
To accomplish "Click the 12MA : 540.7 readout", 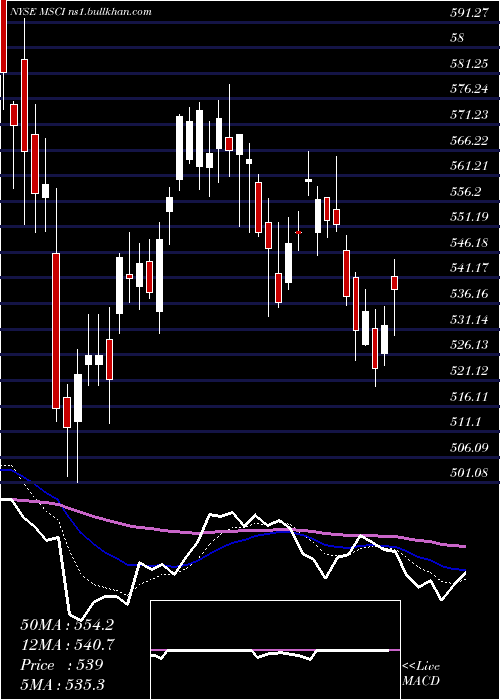I will 67,645.
